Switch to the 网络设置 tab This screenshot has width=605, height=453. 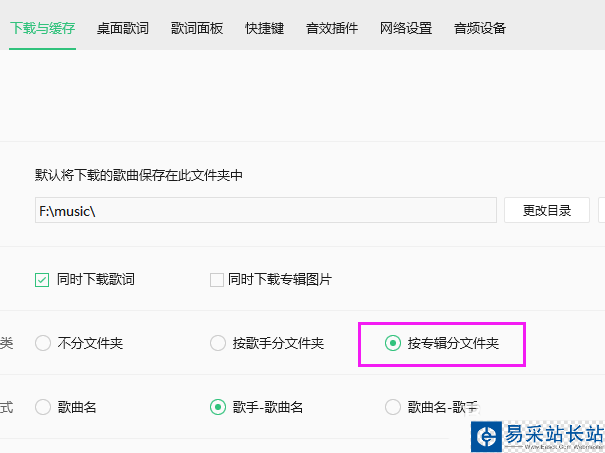click(x=406, y=28)
